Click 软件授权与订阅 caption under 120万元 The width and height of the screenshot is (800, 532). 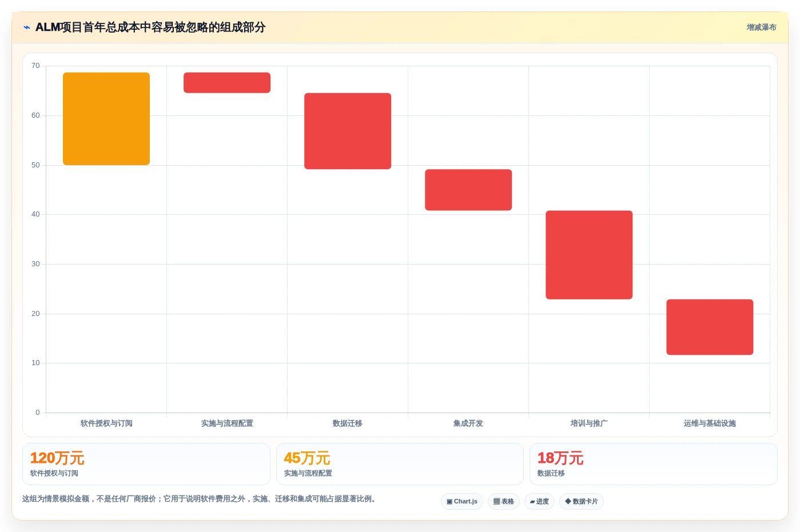point(54,473)
